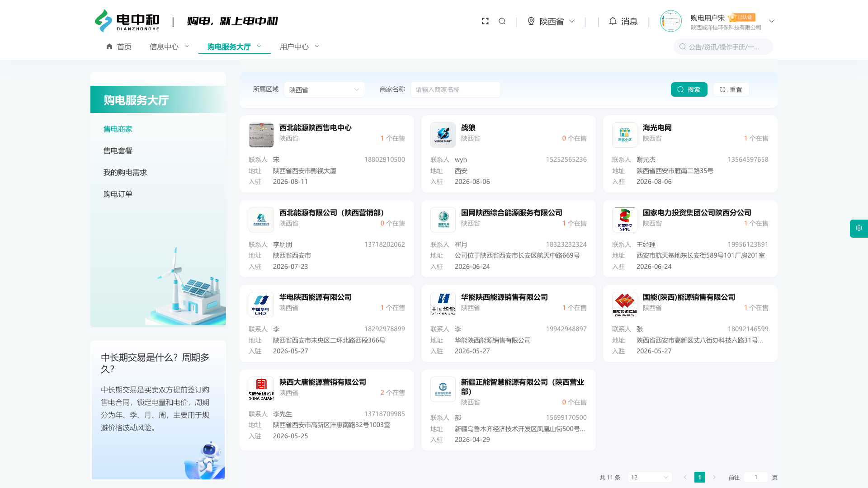This screenshot has height=488, width=868.
Task: Open the page size 12 dropdown
Action: pyautogui.click(x=650, y=477)
